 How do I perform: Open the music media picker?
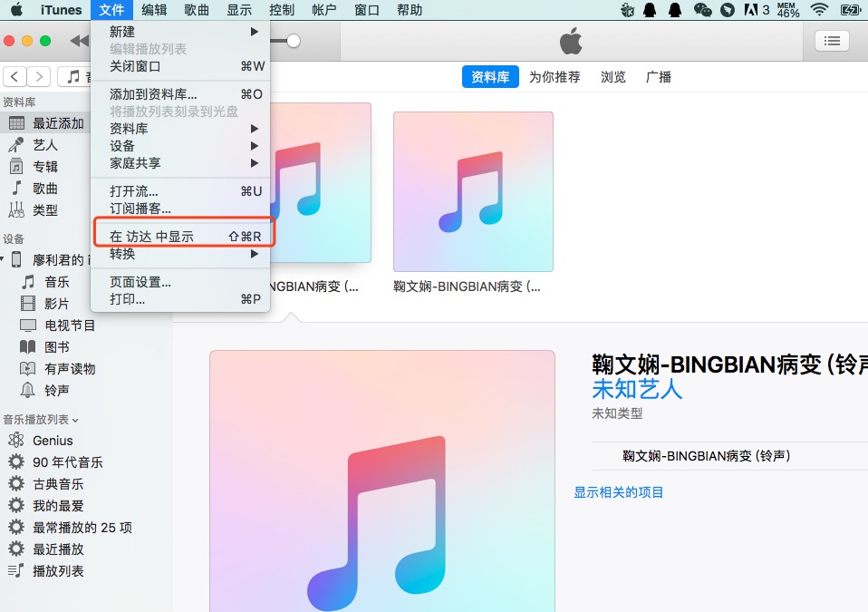[x=74, y=76]
